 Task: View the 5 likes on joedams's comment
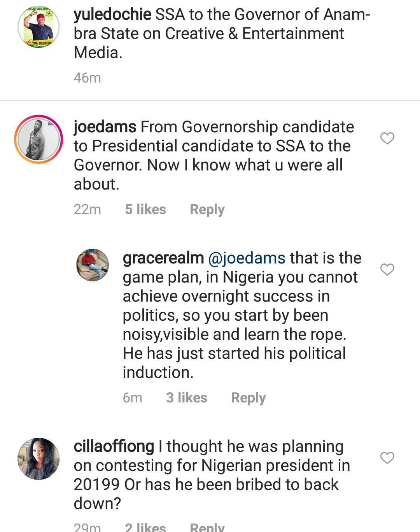[x=145, y=209]
